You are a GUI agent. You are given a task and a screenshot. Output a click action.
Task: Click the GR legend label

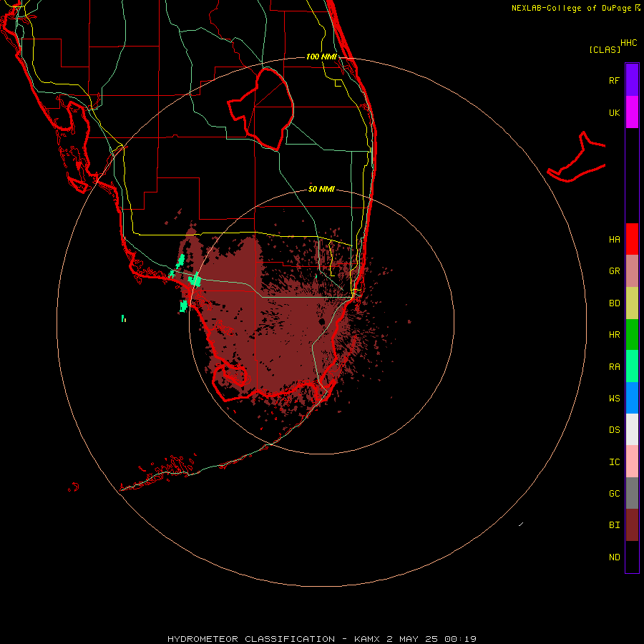(x=614, y=271)
